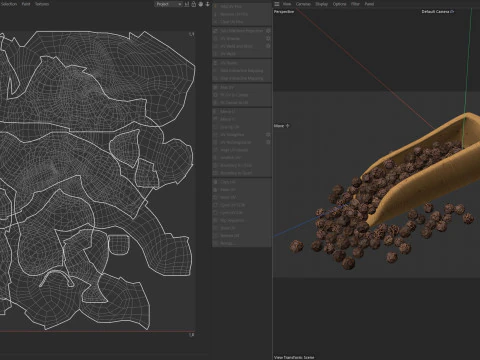This screenshot has height=360, width=480.
Task: Click the View Transform: Scene status text
Action: click(x=294, y=357)
